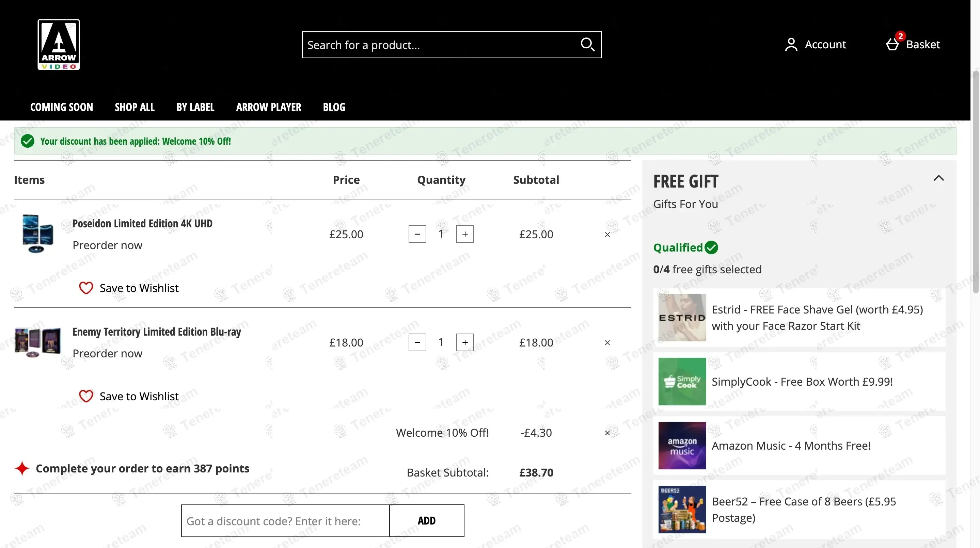980x548 pixels.
Task: Open Poseidon Limited Edition 4K UHD link
Action: (142, 224)
